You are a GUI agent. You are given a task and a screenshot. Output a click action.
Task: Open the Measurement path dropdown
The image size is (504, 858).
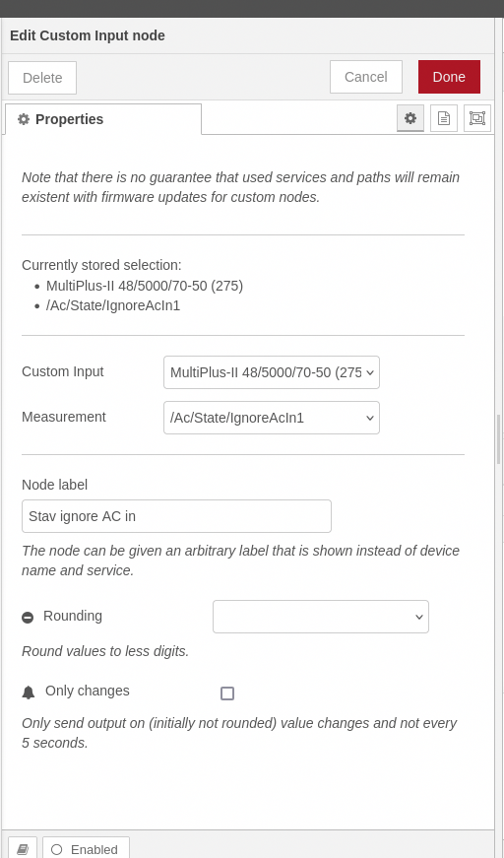pyautogui.click(x=271, y=418)
